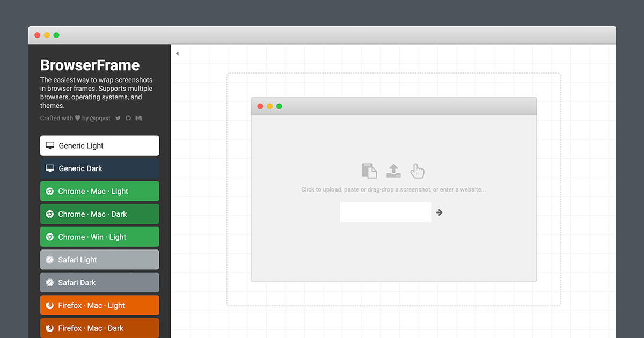Enable the Safari Light frame style
The height and width of the screenshot is (338, 644).
(99, 259)
